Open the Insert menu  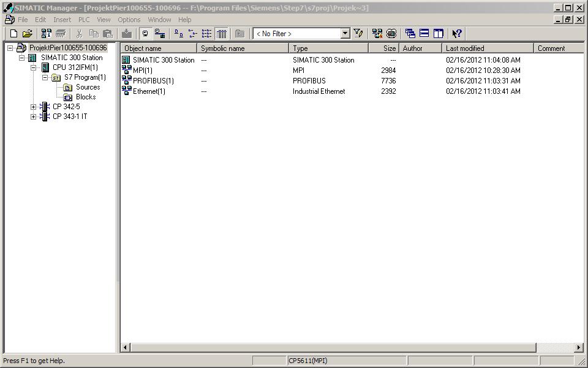point(62,20)
